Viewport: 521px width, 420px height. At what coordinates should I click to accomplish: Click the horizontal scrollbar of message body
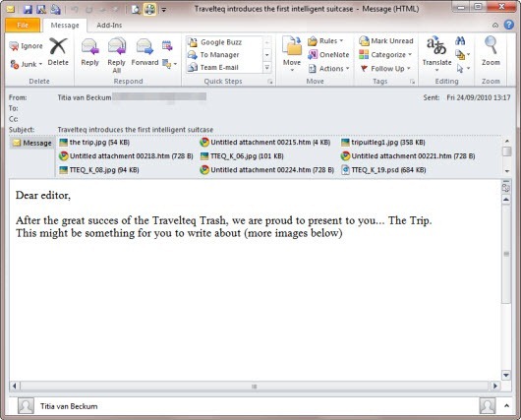click(x=255, y=387)
